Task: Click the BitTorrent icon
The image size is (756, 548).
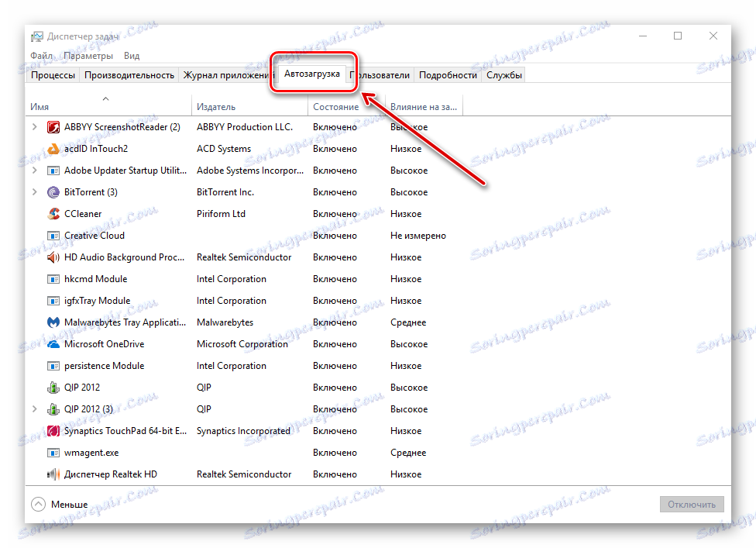Action: tap(53, 192)
